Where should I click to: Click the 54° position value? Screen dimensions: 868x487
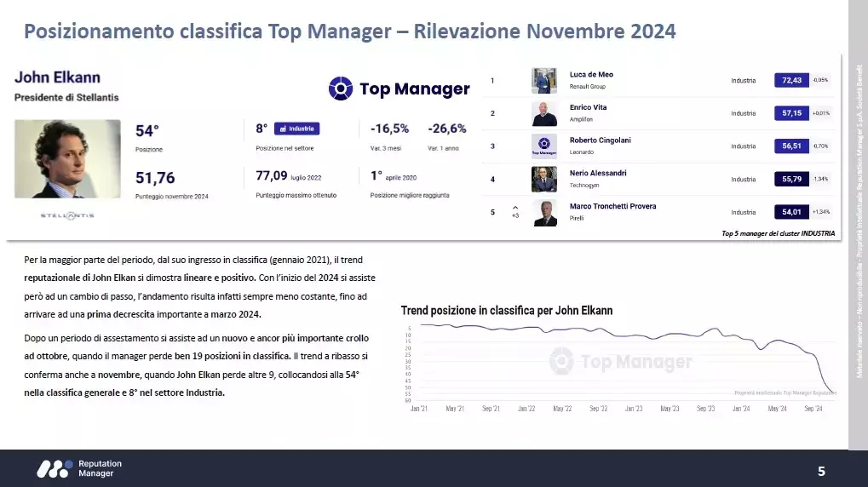[147, 131]
